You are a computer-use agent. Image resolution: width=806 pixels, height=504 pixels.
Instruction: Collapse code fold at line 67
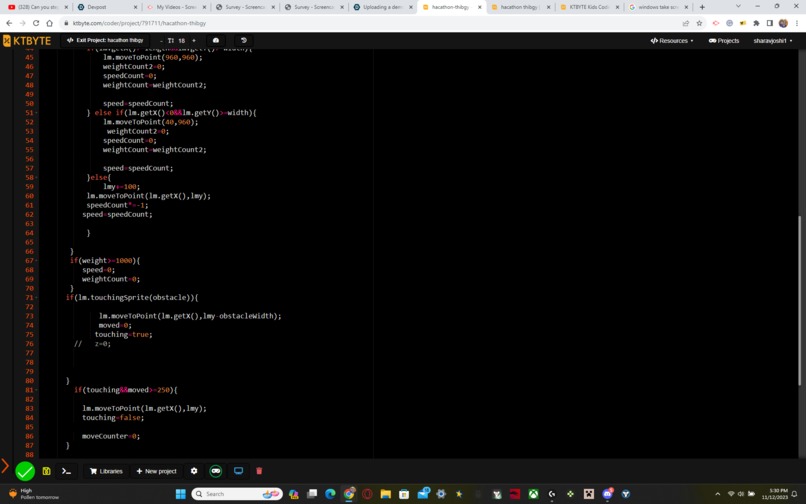[36, 261]
